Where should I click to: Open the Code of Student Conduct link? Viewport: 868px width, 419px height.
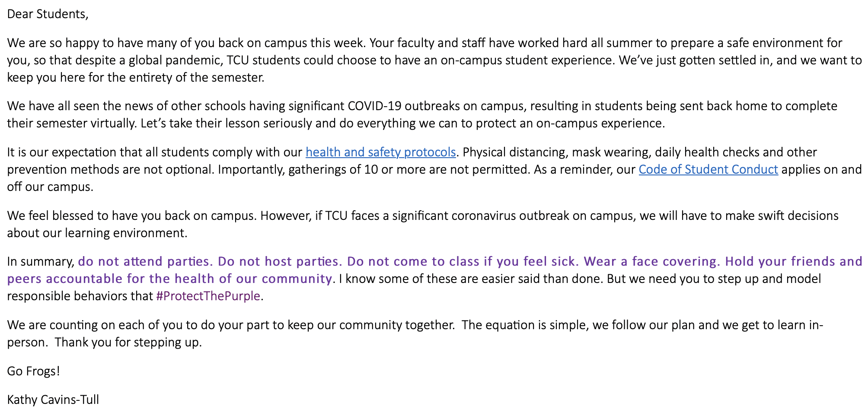point(708,169)
